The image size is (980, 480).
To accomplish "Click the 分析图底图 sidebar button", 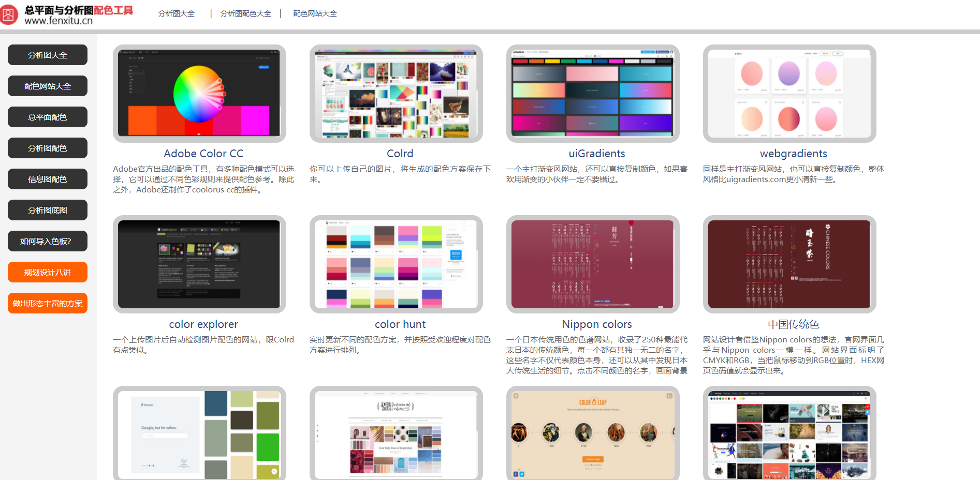I will pos(48,210).
